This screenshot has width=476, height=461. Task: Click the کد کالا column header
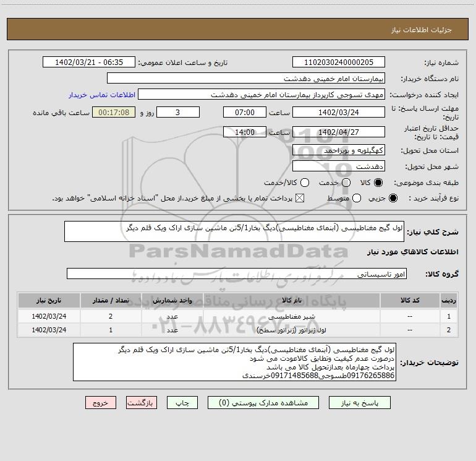pyautogui.click(x=410, y=301)
